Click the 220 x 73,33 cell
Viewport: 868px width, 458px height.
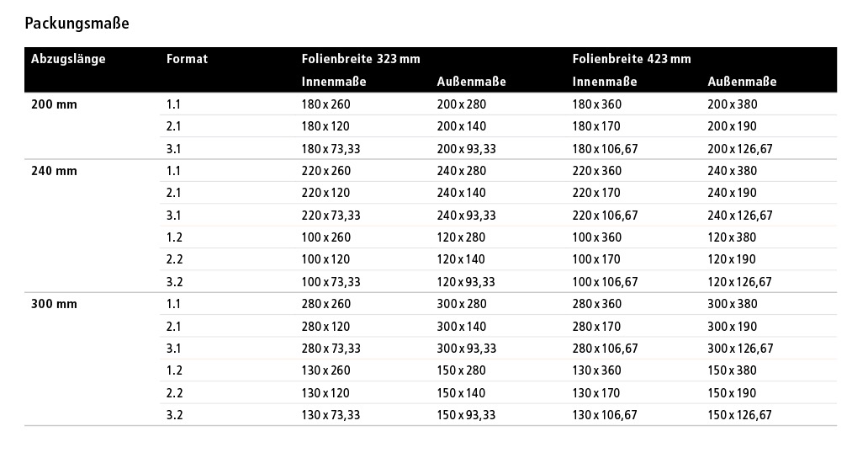tap(331, 216)
